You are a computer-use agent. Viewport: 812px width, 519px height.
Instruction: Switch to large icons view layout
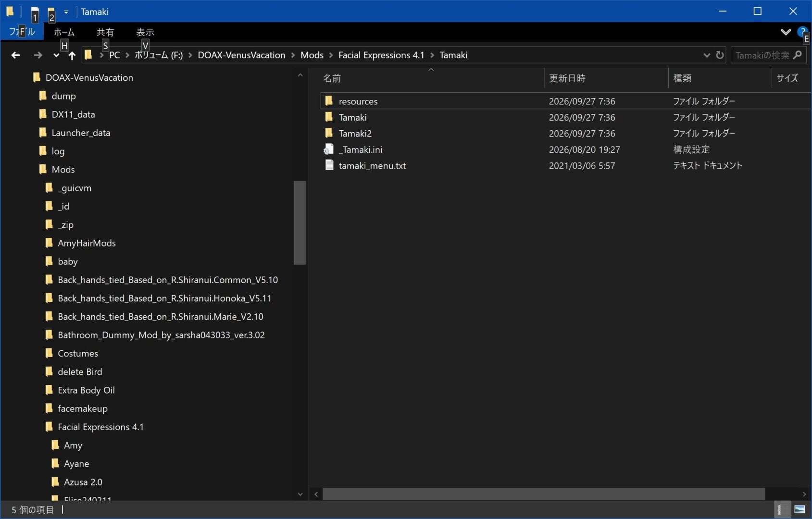(x=800, y=509)
